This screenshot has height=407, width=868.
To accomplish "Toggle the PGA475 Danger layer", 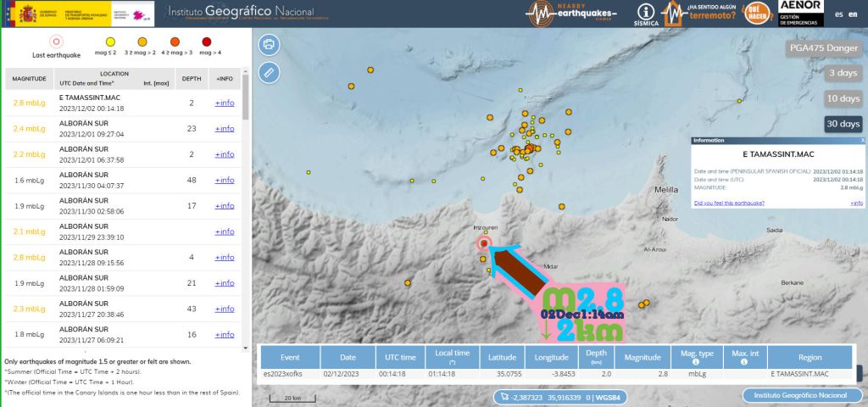I will [824, 47].
